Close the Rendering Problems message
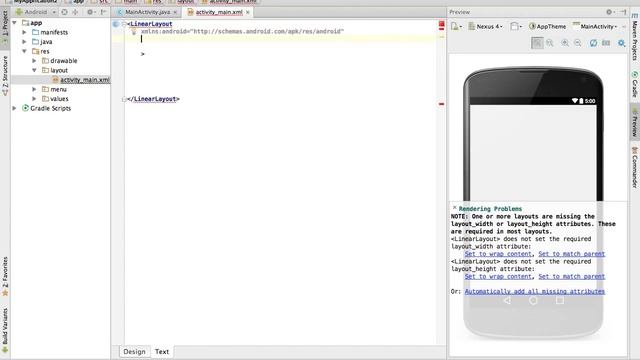Viewport: 640px width, 360px height. (x=454, y=208)
